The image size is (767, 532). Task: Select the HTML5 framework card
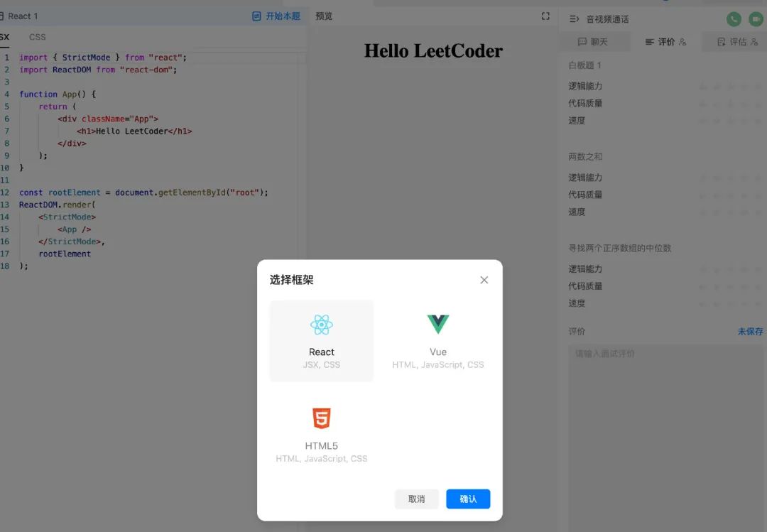[x=322, y=435]
